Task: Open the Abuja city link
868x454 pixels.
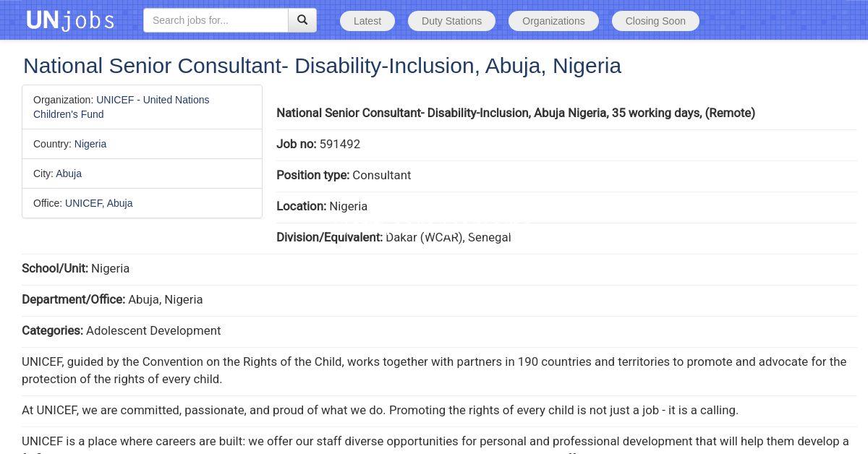Action: pyautogui.click(x=69, y=174)
